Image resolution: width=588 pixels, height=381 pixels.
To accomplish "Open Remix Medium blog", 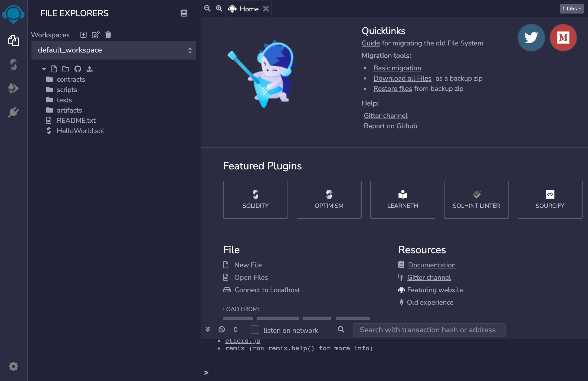I will coord(563,38).
